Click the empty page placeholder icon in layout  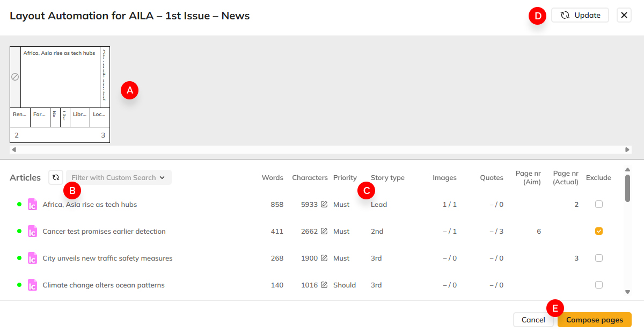15,77
